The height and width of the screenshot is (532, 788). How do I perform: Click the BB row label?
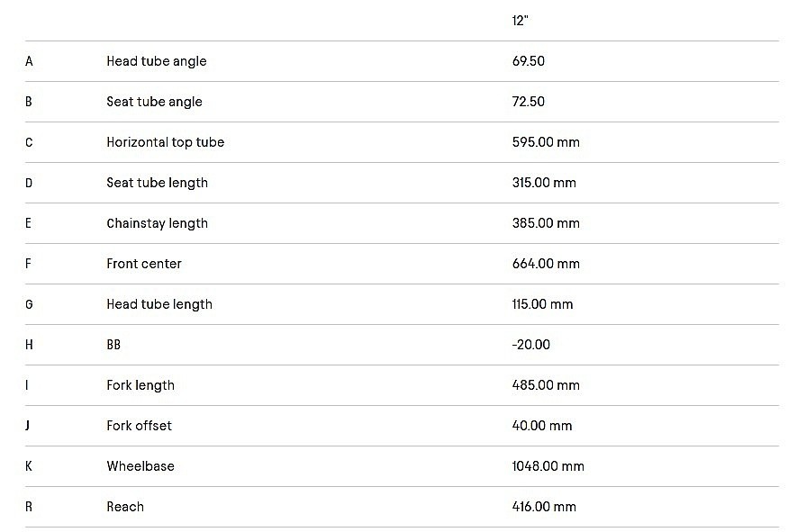[113, 345]
